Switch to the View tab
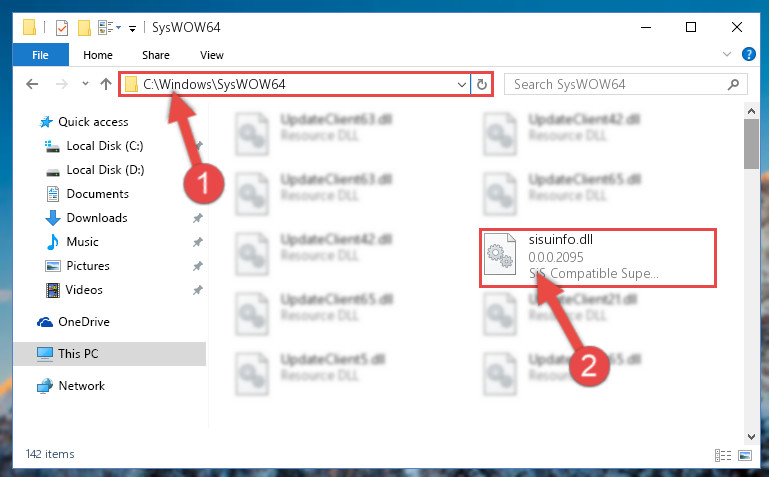The image size is (769, 477). tap(212, 55)
